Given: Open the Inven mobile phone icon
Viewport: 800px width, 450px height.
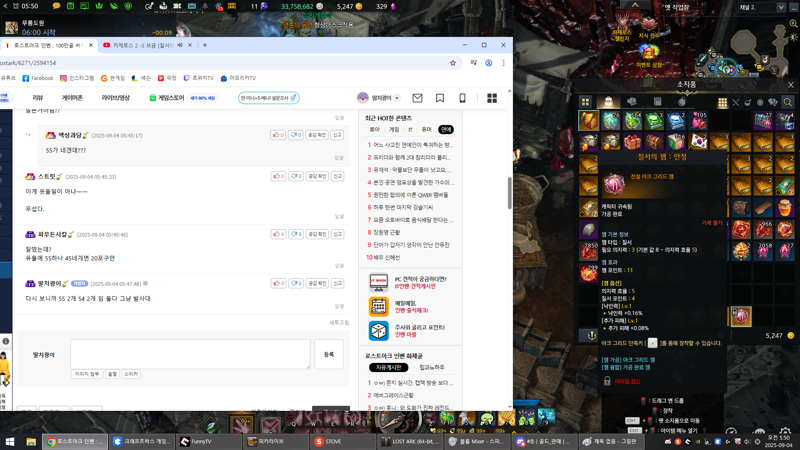Looking at the screenshot, I should (x=462, y=98).
